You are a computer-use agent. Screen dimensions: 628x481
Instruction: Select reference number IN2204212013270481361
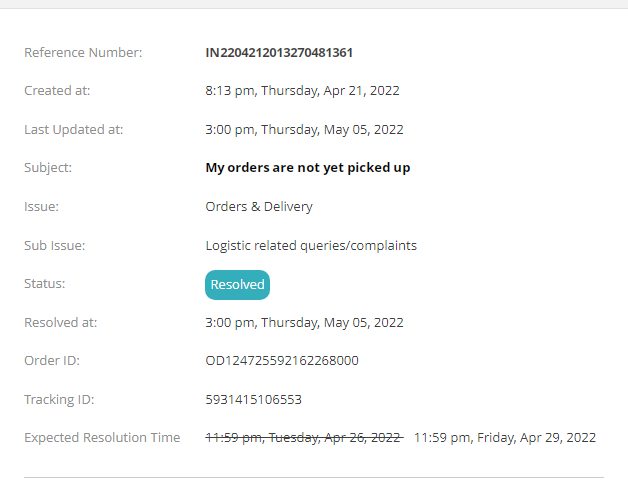point(279,52)
